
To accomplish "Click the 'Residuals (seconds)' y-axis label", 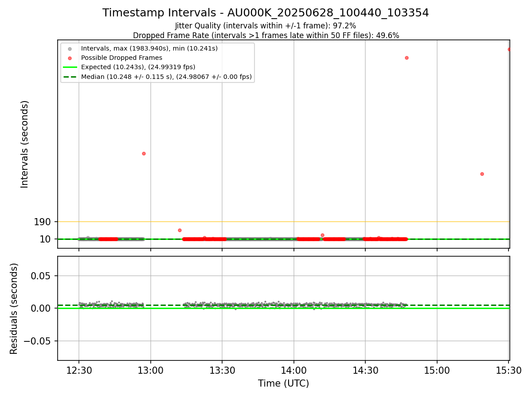I will click(14, 309).
